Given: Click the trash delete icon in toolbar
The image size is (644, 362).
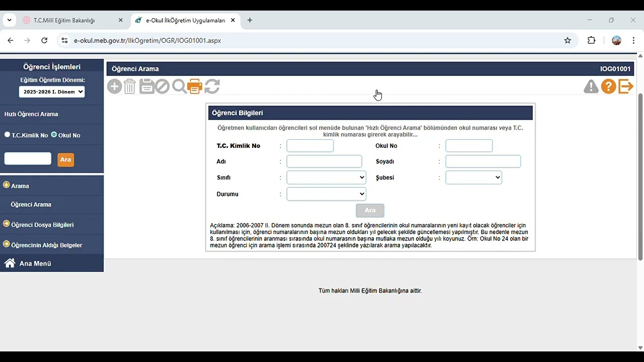Looking at the screenshot, I should point(130,86).
